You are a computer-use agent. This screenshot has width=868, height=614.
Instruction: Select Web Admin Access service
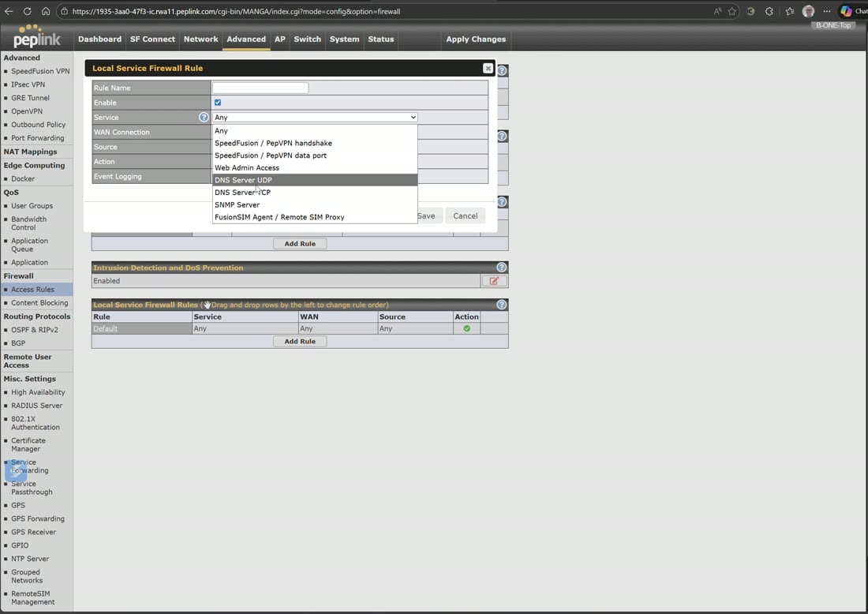pyautogui.click(x=315, y=168)
